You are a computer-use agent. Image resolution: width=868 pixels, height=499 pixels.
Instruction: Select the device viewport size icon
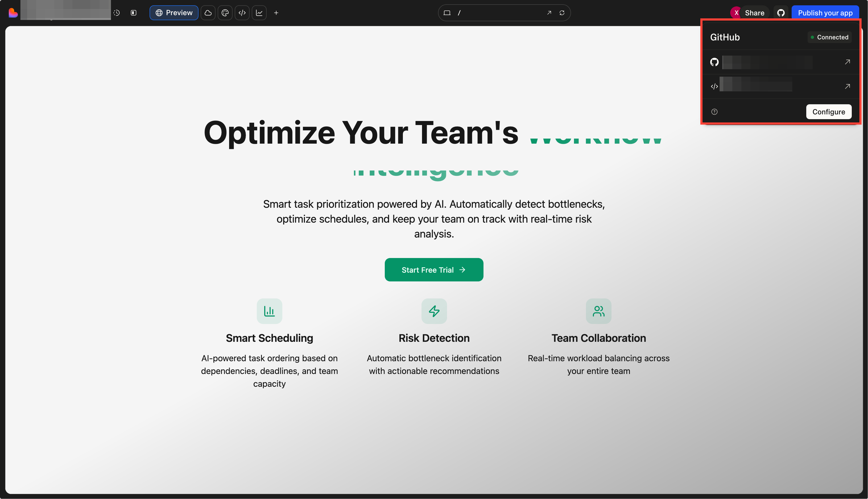tap(447, 13)
